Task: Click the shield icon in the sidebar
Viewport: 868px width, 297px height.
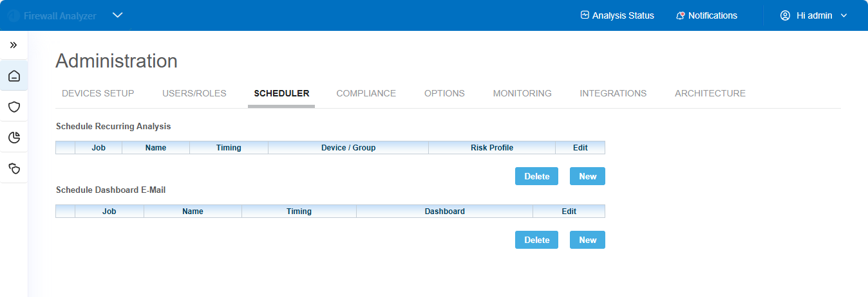Action: coord(14,107)
